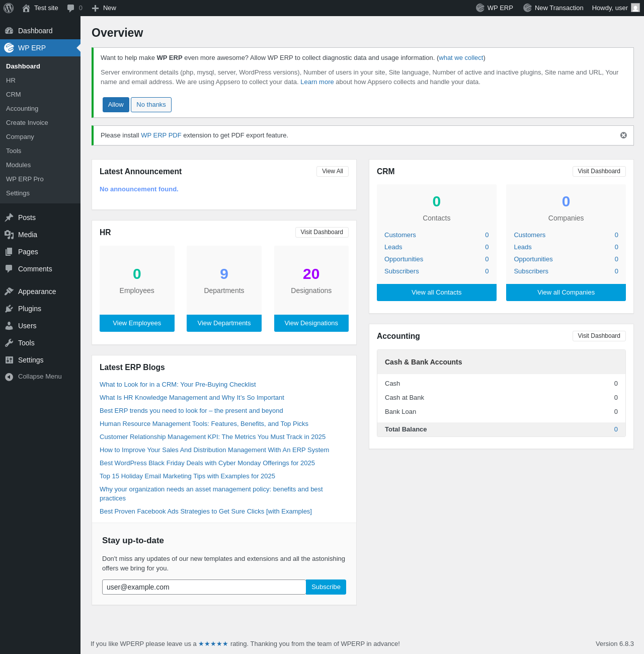Screen dimensions: 644x654
Task: Click Visit Dashboard in the Accounting panel
Action: tap(599, 336)
